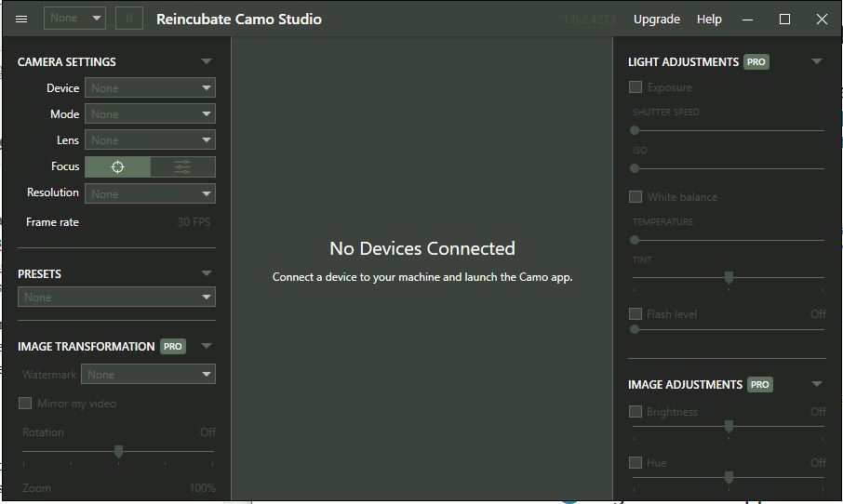843x504 pixels.
Task: Click the No Devices Connected heading
Action: click(422, 248)
